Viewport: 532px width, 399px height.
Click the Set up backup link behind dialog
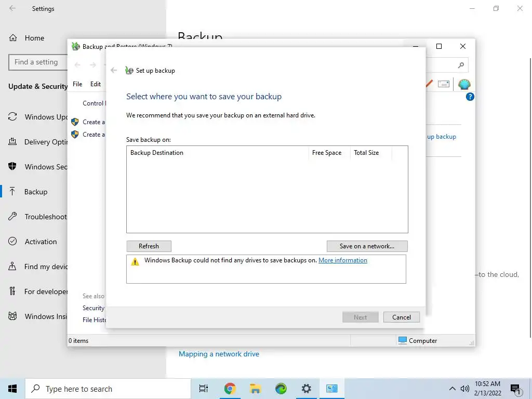(x=442, y=137)
